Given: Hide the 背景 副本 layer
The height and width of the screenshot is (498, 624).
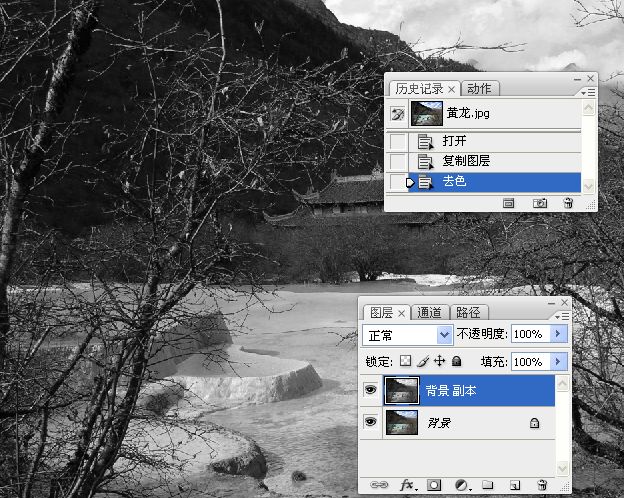Looking at the screenshot, I should point(370,389).
